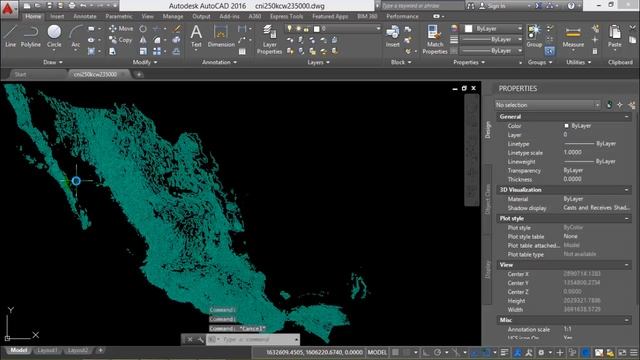Select the Arc tool
This screenshot has height=360, width=640.
click(x=76, y=36)
